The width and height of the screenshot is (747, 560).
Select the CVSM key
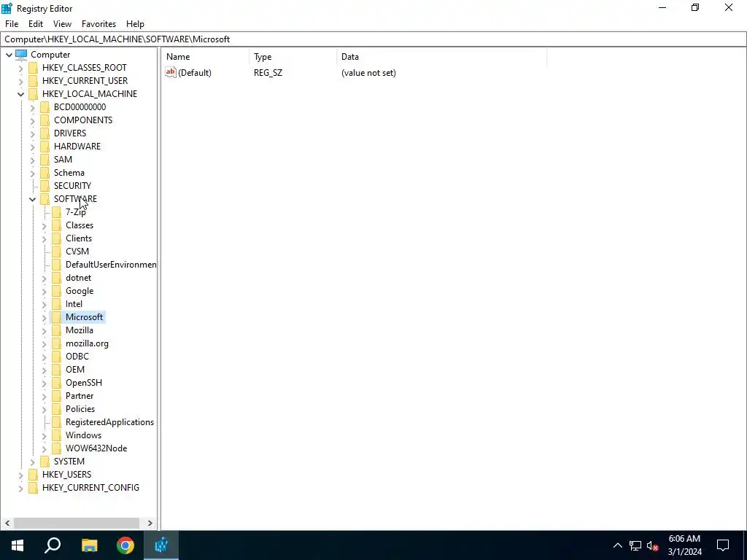click(x=77, y=252)
